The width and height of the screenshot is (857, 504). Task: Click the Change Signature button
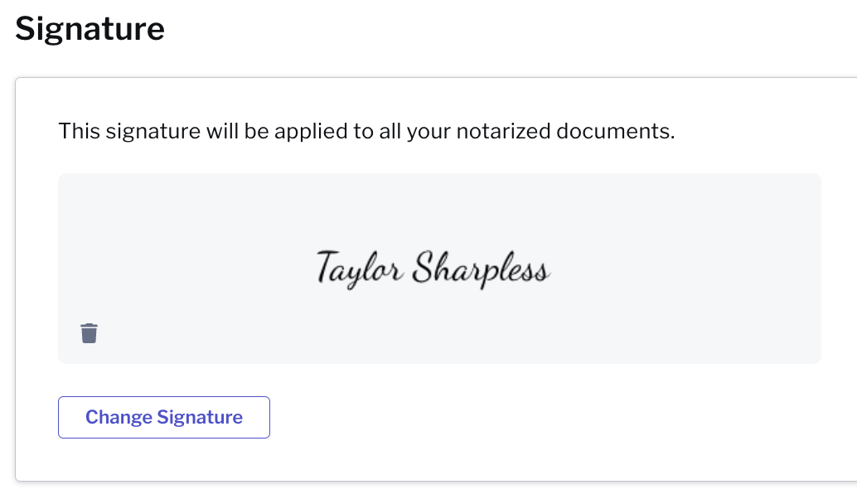(x=164, y=417)
